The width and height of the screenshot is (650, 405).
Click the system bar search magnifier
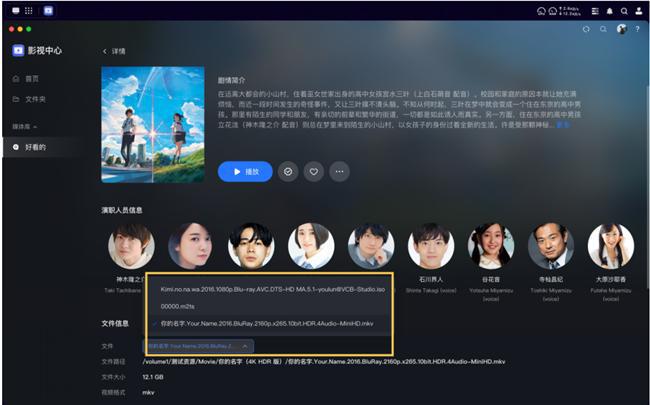coord(624,11)
